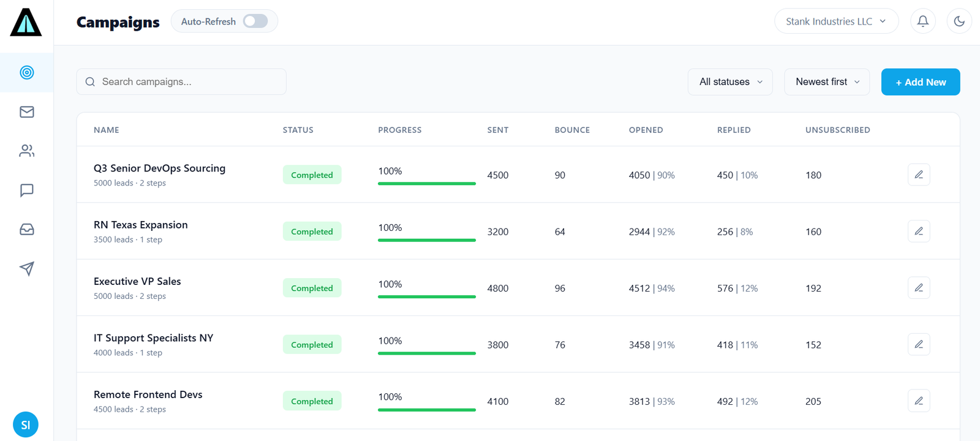Click the Completed badge for Executive VP Sales

(312, 288)
